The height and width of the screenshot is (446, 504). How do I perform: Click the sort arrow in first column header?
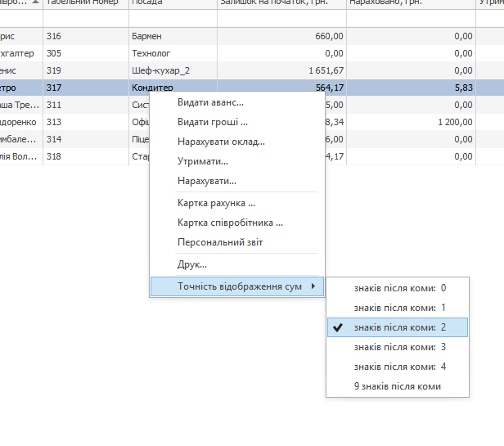click(x=34, y=3)
